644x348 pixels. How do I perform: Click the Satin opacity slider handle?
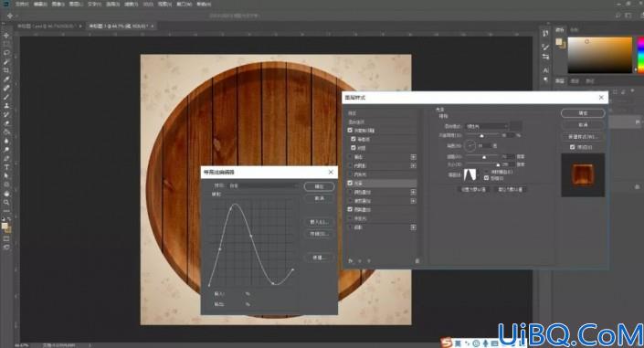click(x=481, y=136)
